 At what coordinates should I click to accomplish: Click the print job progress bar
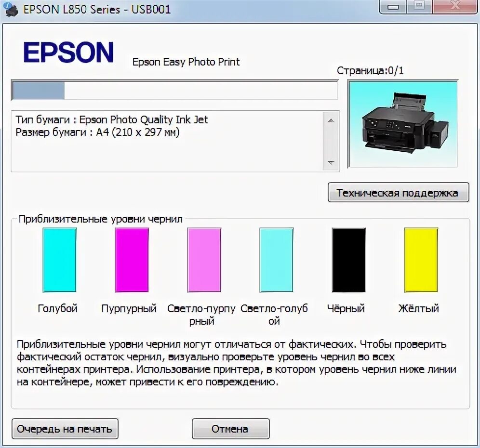tap(174, 90)
